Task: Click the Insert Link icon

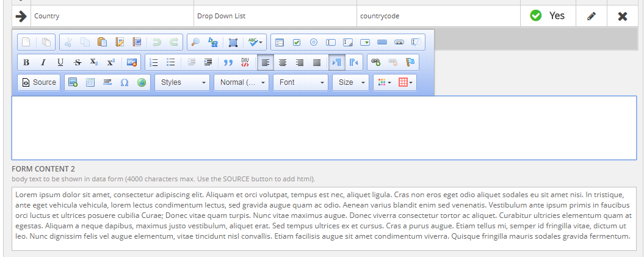Action: [x=376, y=62]
